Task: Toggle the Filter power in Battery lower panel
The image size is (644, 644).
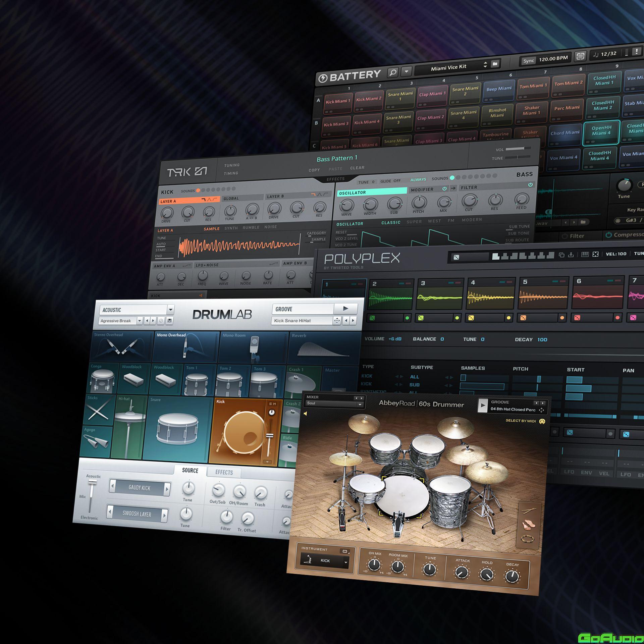Action: [x=565, y=236]
